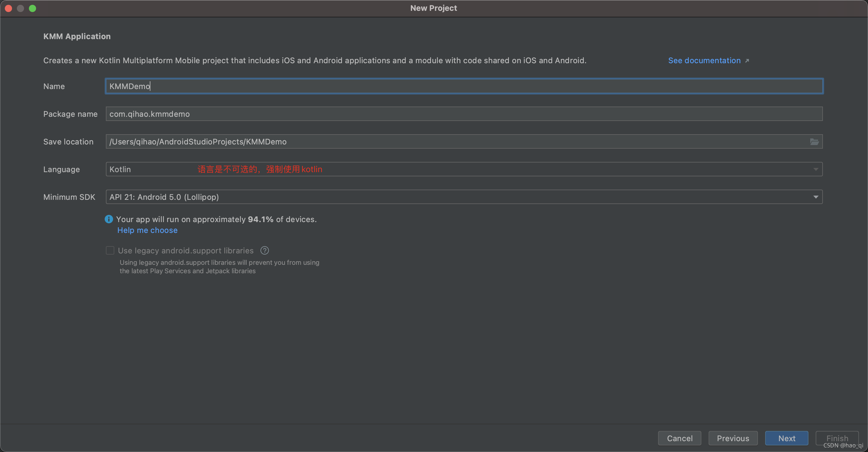Open the See documentation link

[x=704, y=61]
